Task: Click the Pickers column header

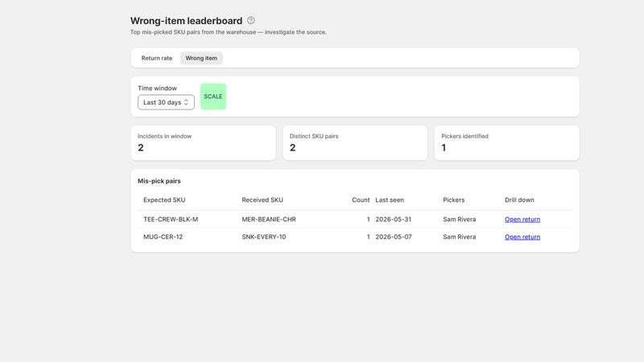Action: pos(453,200)
